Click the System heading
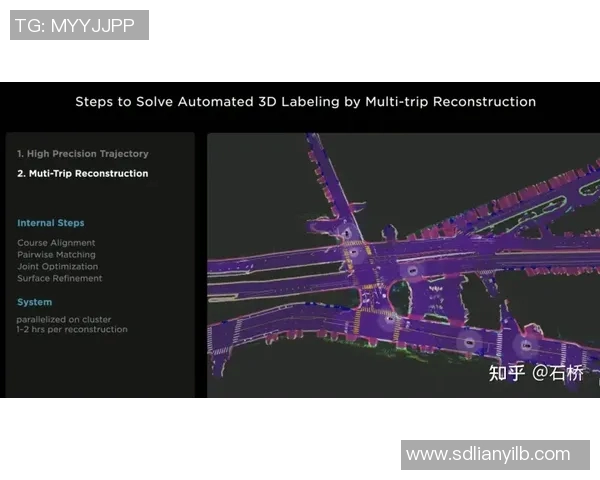Viewport: 600px width, 480px height. (x=35, y=302)
